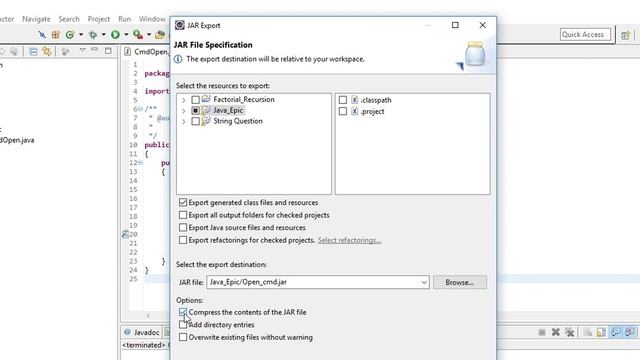This screenshot has width=640, height=360.
Task: Enable Export all output folders for checked projects
Action: [x=183, y=215]
